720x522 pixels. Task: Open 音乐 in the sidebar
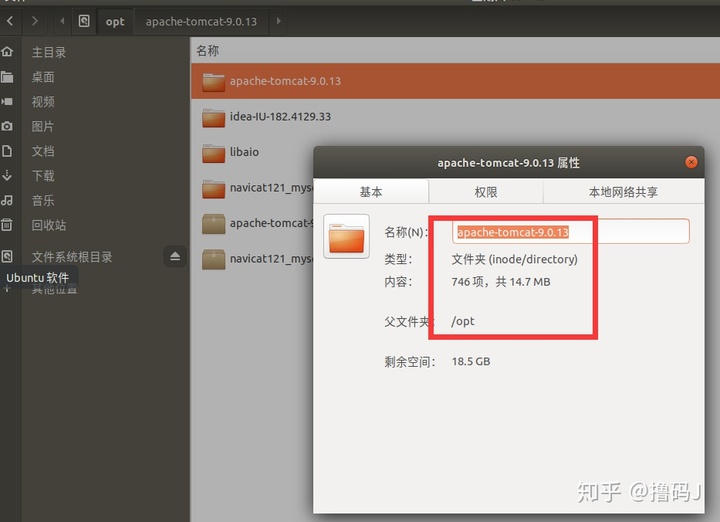point(43,201)
